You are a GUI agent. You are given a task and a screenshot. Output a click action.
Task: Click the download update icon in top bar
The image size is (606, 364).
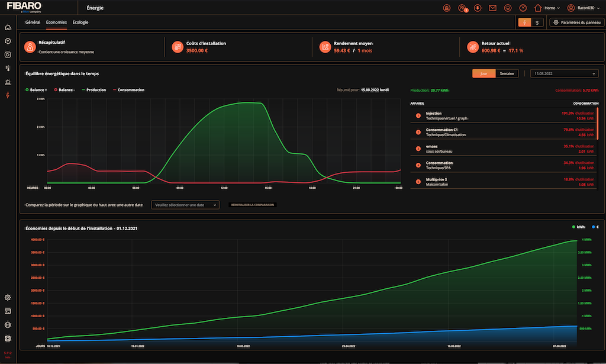477,8
